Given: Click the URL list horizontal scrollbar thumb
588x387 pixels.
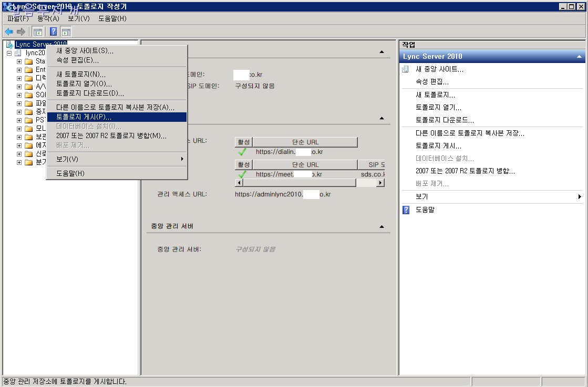Looking at the screenshot, I should 299,183.
